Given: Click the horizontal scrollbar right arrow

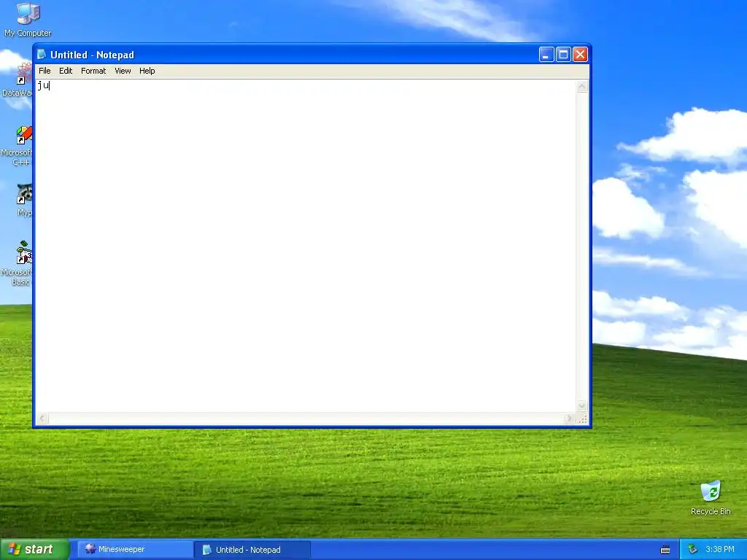Looking at the screenshot, I should click(569, 418).
